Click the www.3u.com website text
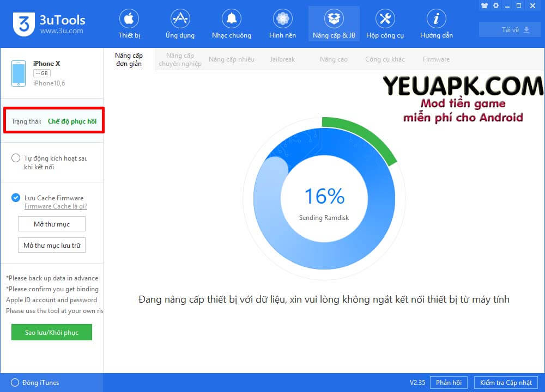The width and height of the screenshot is (545, 392). click(62, 31)
